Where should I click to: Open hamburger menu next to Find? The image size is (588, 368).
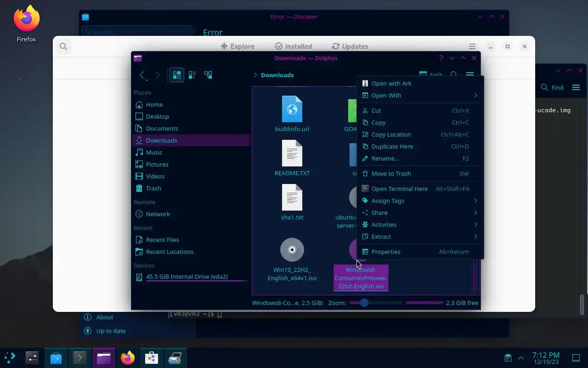pos(576,87)
